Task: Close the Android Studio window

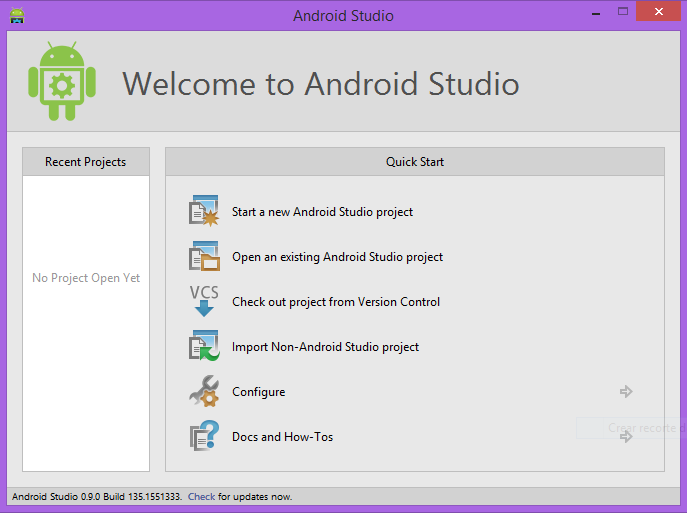Action: click(659, 11)
